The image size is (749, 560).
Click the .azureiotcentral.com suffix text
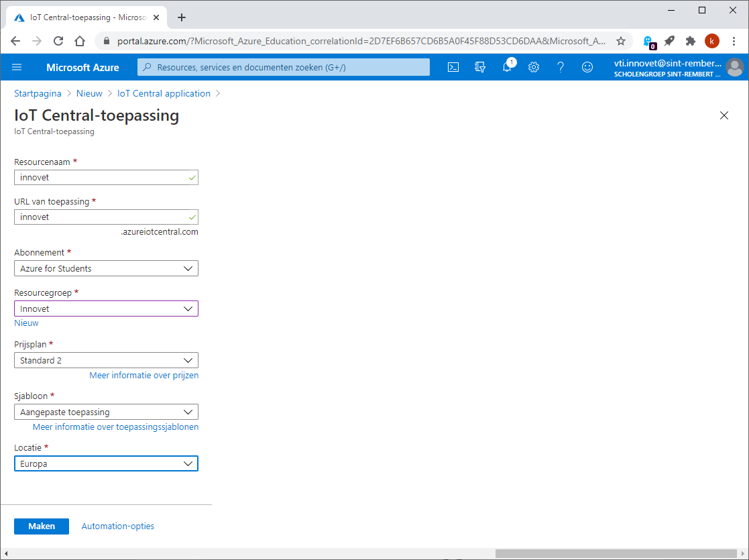(160, 232)
